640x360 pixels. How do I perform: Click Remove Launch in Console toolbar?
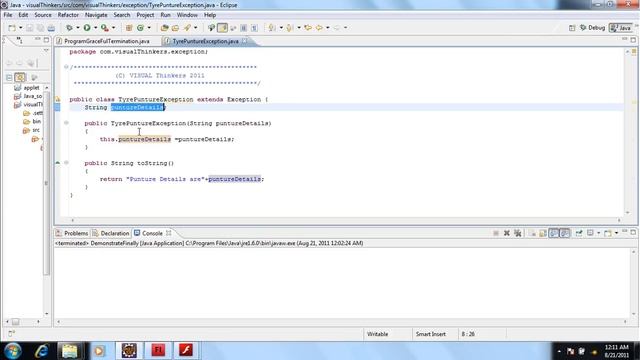pyautogui.click(x=507, y=233)
